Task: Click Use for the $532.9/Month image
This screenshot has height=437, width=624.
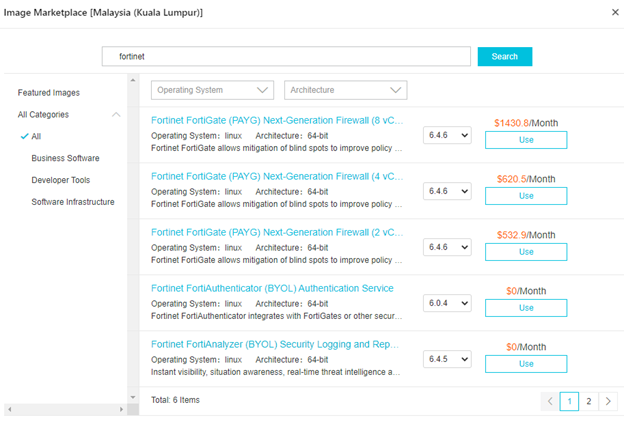Action: [x=526, y=252]
